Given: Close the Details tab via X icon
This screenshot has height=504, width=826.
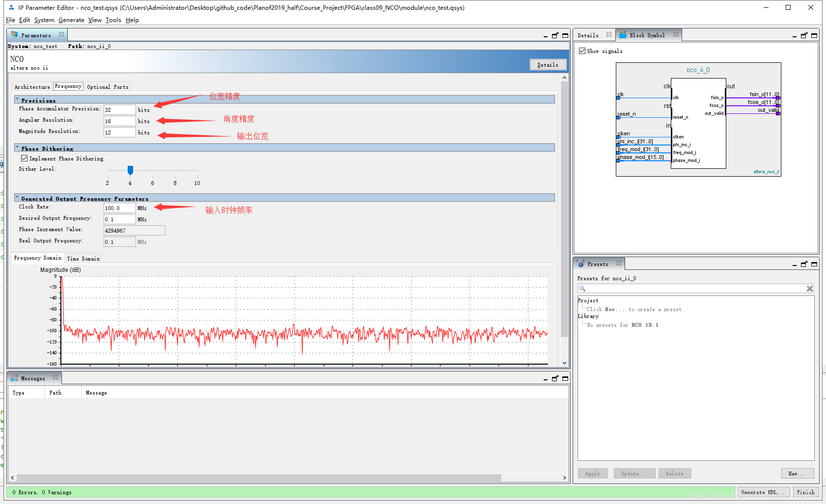Looking at the screenshot, I should tap(609, 34).
